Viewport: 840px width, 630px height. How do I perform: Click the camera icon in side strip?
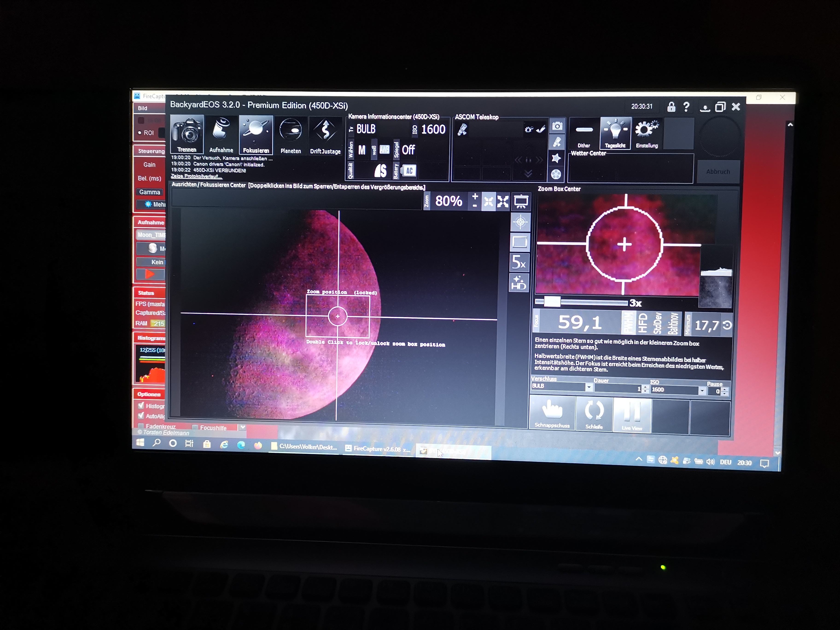(x=557, y=126)
